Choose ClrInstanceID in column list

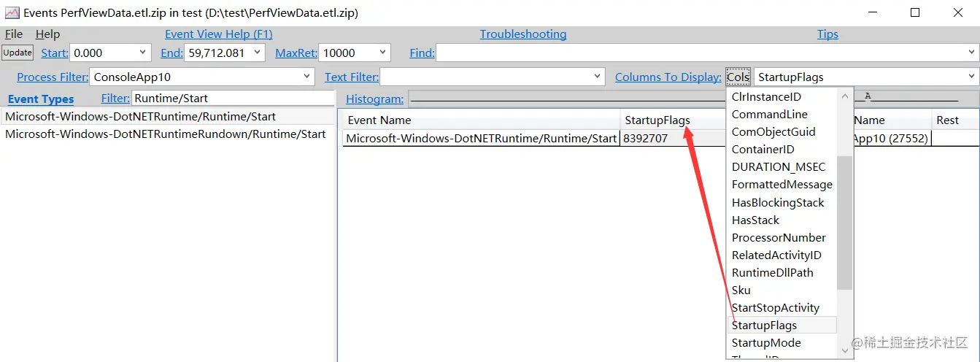coord(782,97)
